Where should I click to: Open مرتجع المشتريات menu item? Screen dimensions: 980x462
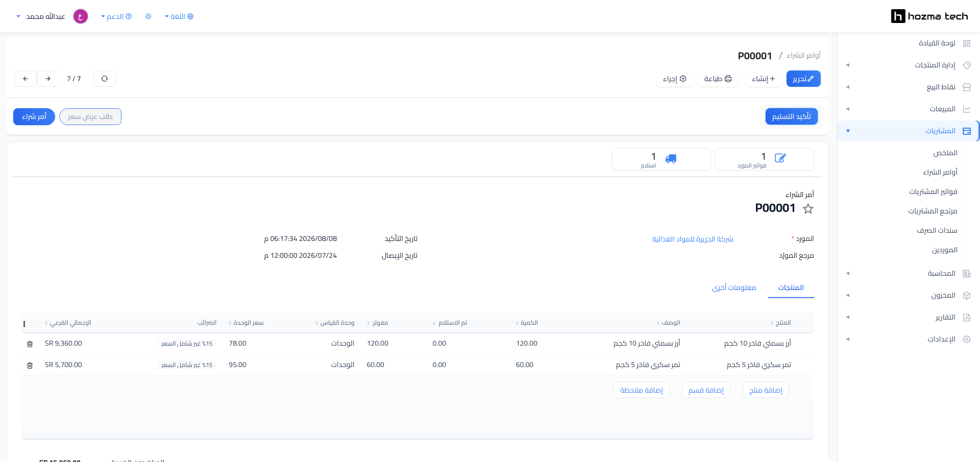click(933, 211)
